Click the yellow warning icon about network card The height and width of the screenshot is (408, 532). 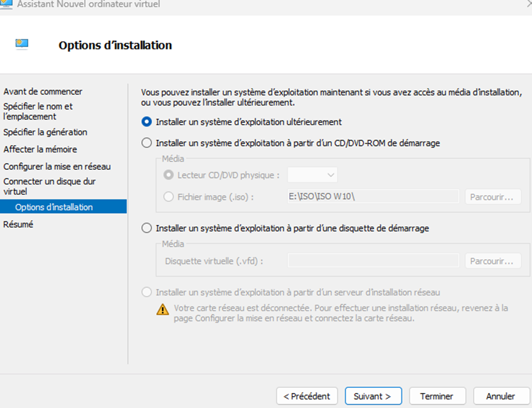pos(162,309)
